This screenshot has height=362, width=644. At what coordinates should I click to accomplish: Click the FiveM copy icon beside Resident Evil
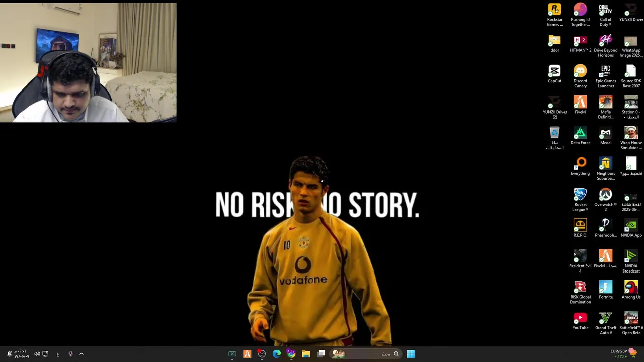[x=606, y=259]
